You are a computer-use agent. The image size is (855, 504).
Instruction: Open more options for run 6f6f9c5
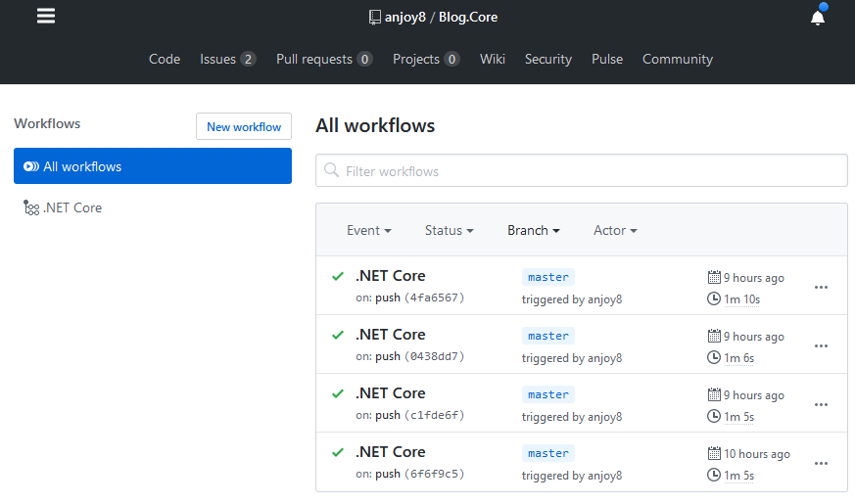[x=821, y=464]
